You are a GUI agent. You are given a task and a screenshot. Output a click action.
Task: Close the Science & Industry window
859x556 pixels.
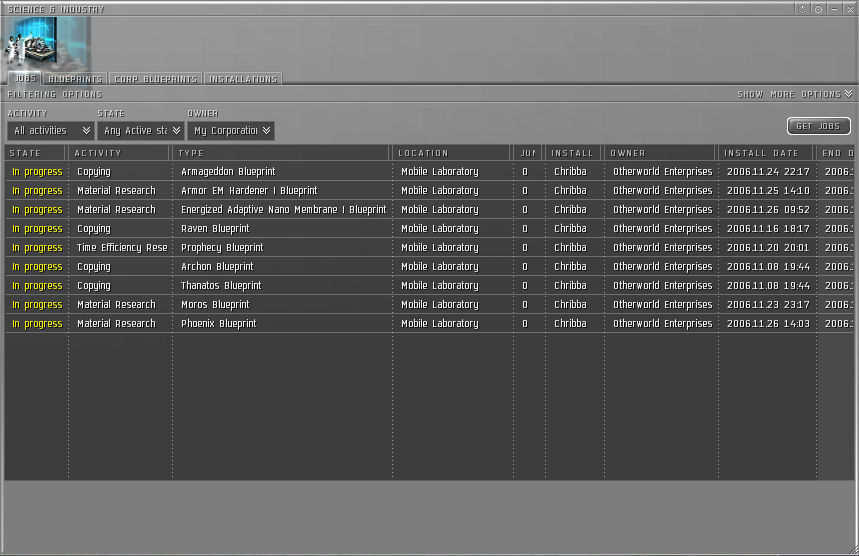(850, 9)
